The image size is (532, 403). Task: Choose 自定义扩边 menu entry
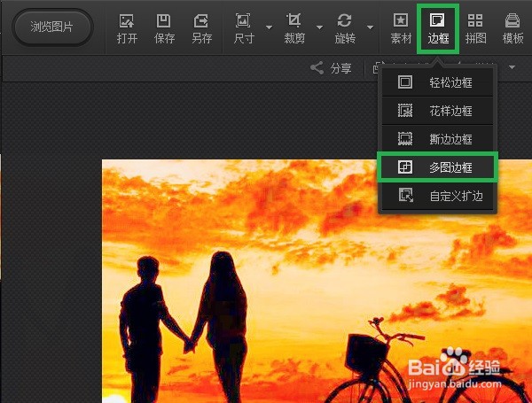click(x=437, y=196)
